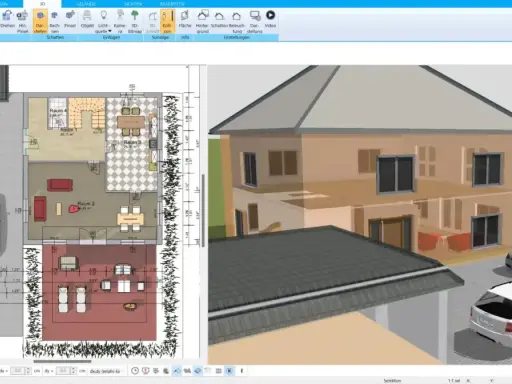
Task: Click the clock icon in bottom toolbar
Action: [x=135, y=371]
